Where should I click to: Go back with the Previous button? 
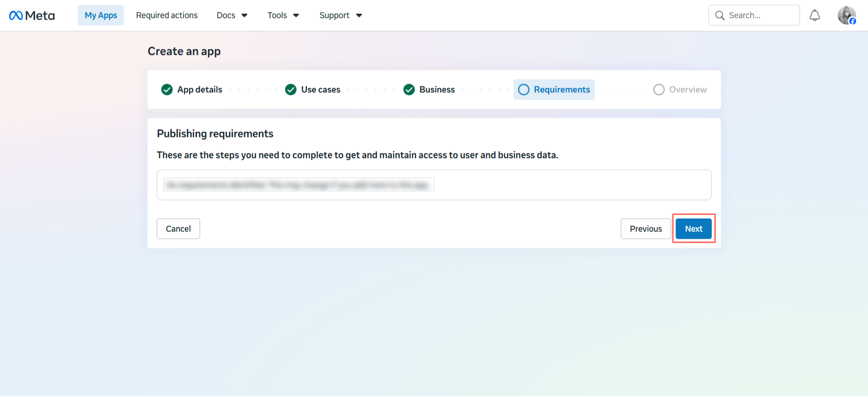646,229
